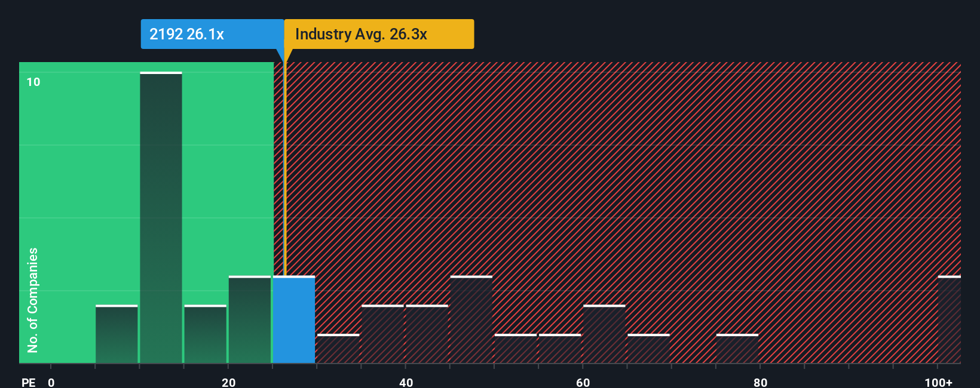Click the bar between PE 45 and 50
The image size is (980, 388).
(471, 319)
